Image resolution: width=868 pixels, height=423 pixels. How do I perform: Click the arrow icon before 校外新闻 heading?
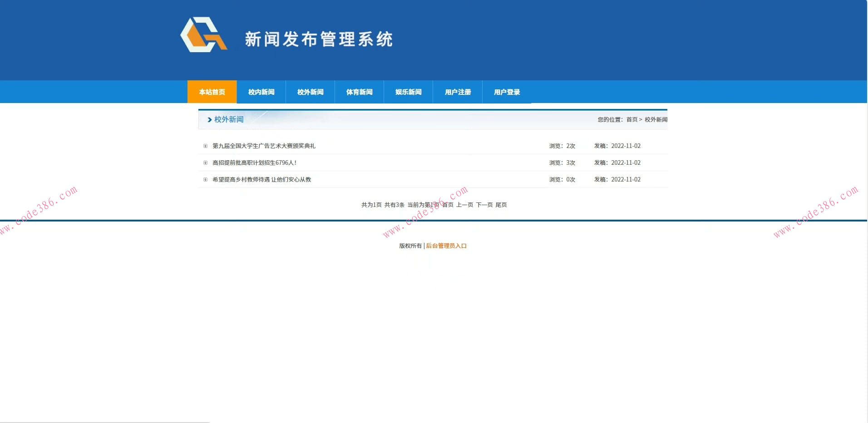click(x=210, y=119)
